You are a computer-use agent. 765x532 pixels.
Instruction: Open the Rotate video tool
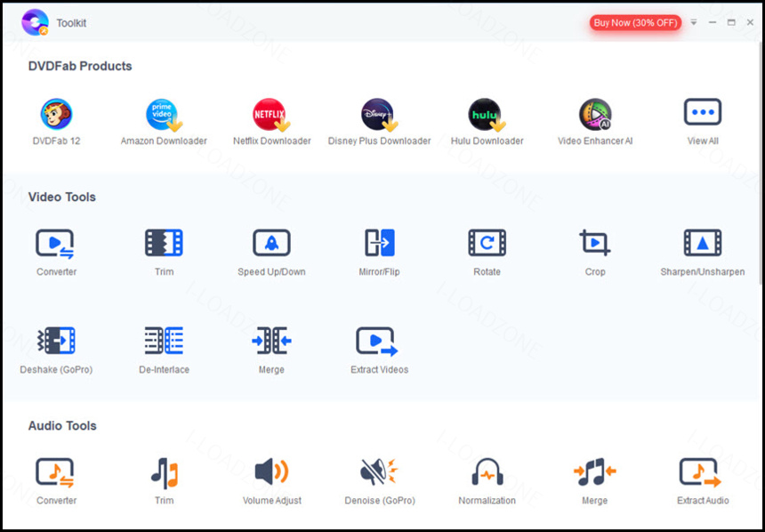(487, 243)
